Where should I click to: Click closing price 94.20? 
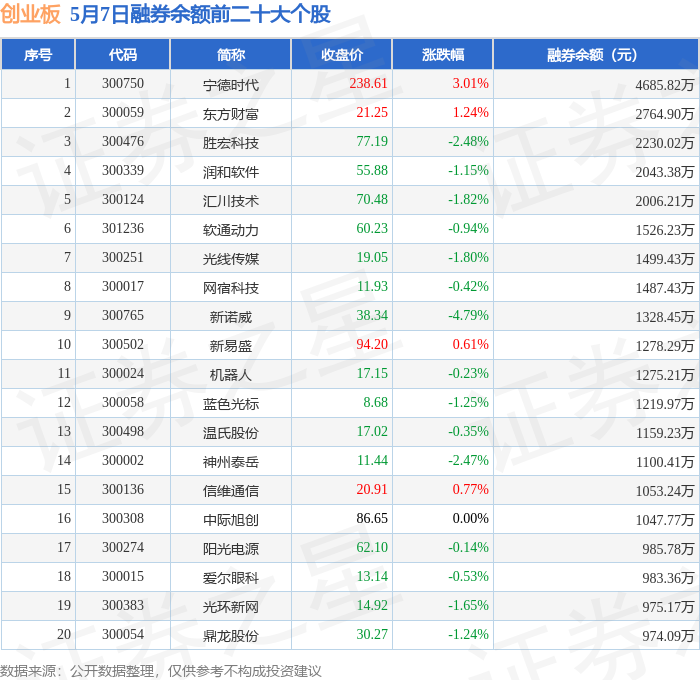tap(372, 345)
